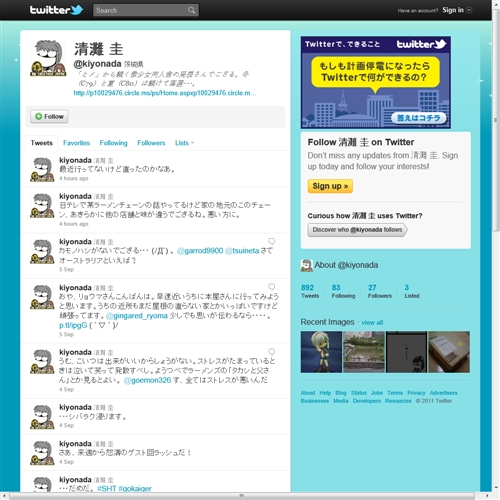The width and height of the screenshot is (500, 500).
Task: Click the yellow Sign up button
Action: [330, 186]
